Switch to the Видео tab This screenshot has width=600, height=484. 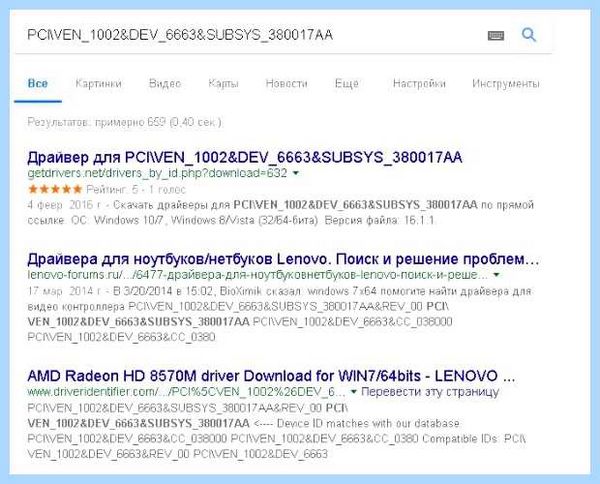click(x=165, y=83)
